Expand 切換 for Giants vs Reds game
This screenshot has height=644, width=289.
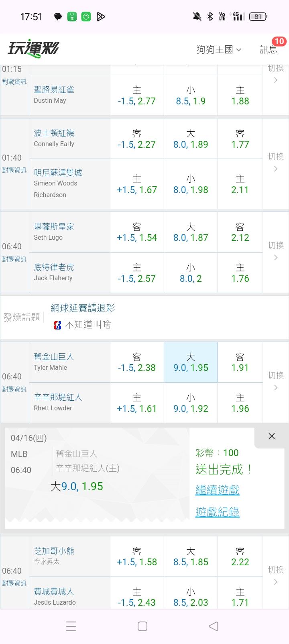tap(276, 381)
